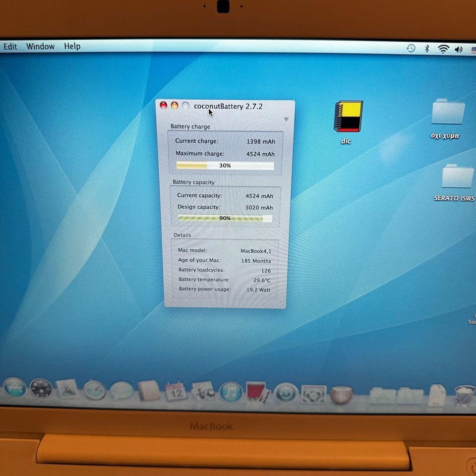This screenshot has height=476, width=476.
Task: Click the 5020 mAh value
Action: (x=259, y=208)
